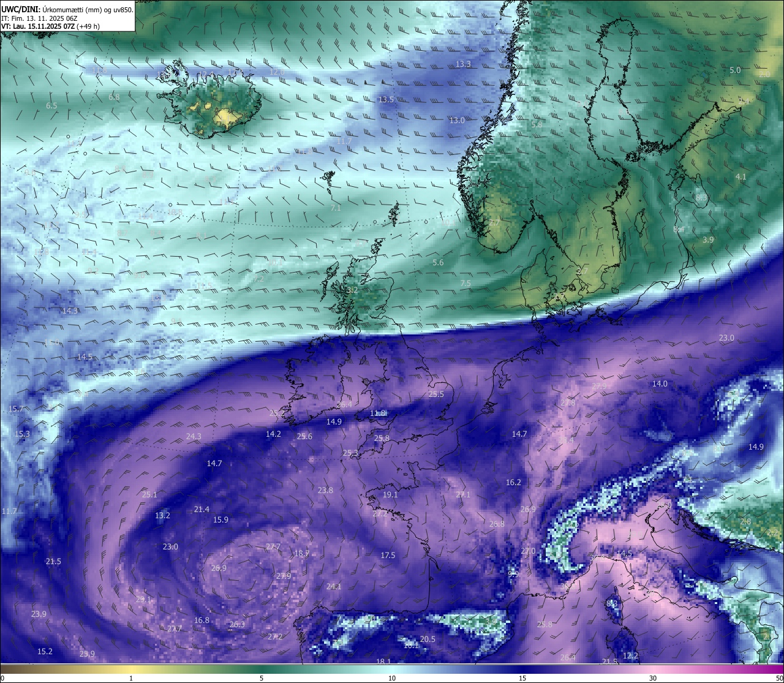Click the map value "12.2"
This screenshot has height=683, width=784.
tap(630, 656)
